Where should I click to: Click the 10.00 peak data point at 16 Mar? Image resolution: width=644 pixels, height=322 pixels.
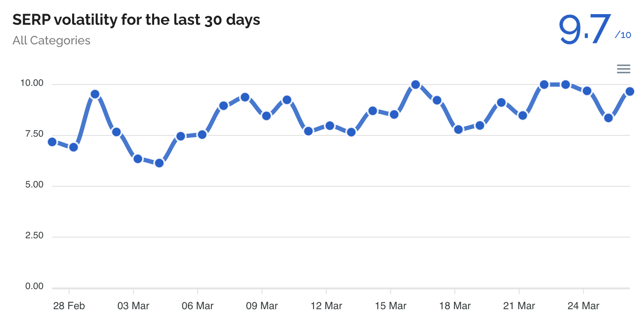(416, 85)
